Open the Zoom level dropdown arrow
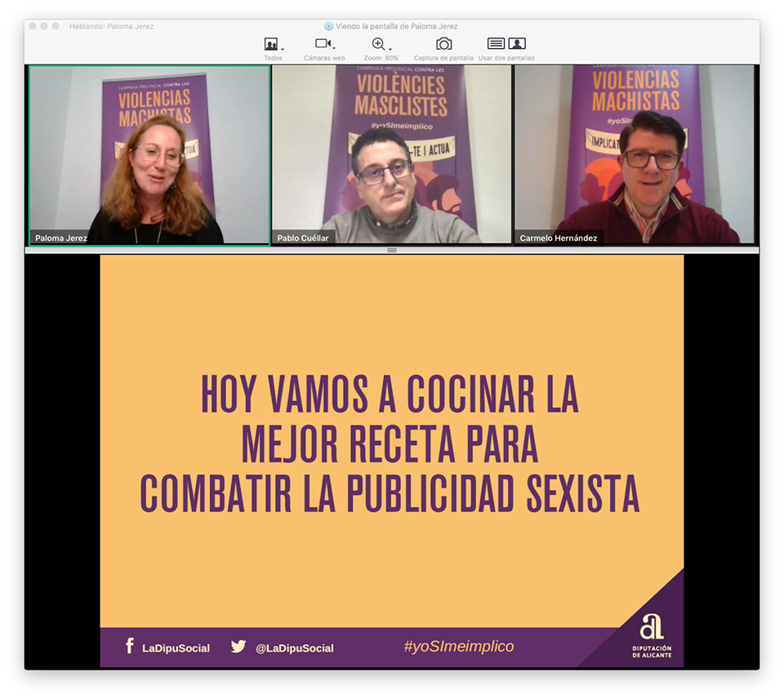The width and height of the screenshot is (784, 699). (x=390, y=48)
